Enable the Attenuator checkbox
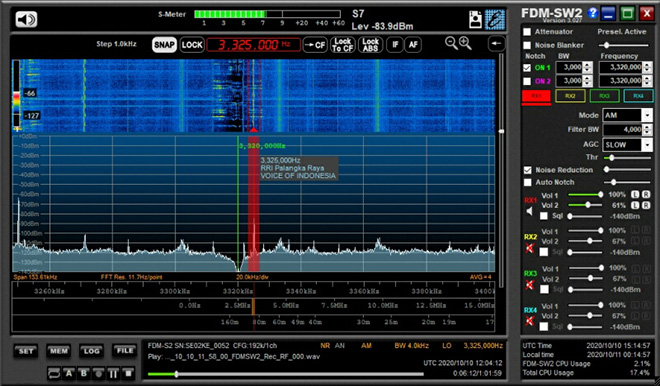660x386 pixels. [x=527, y=32]
